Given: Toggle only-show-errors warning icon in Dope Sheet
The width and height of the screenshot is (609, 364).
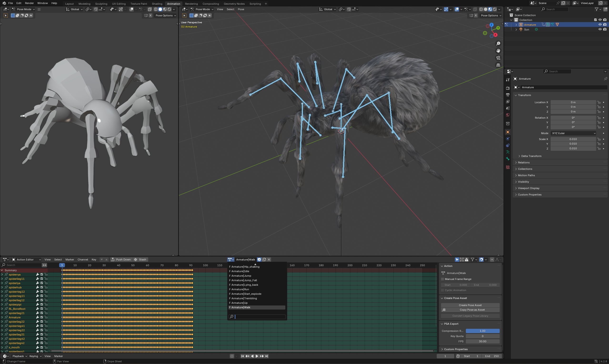Looking at the screenshot, I should [467, 259].
